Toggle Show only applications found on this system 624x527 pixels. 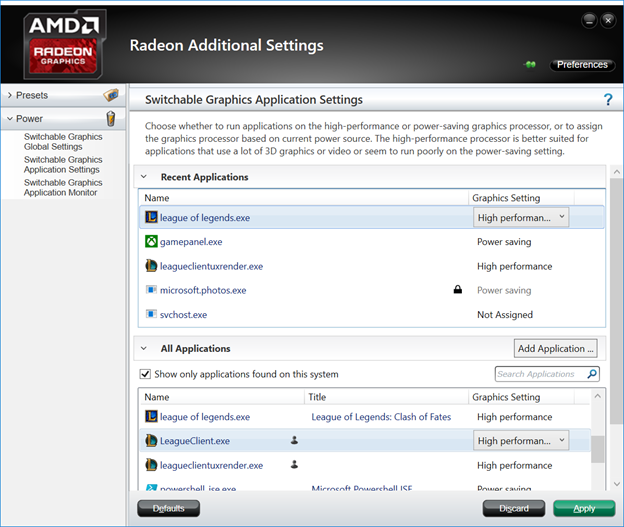[x=145, y=374]
